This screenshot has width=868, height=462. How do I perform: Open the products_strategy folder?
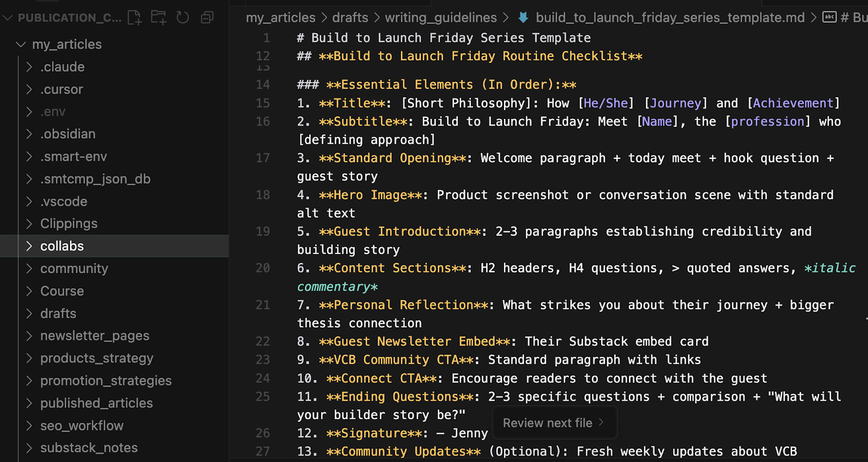click(x=97, y=358)
